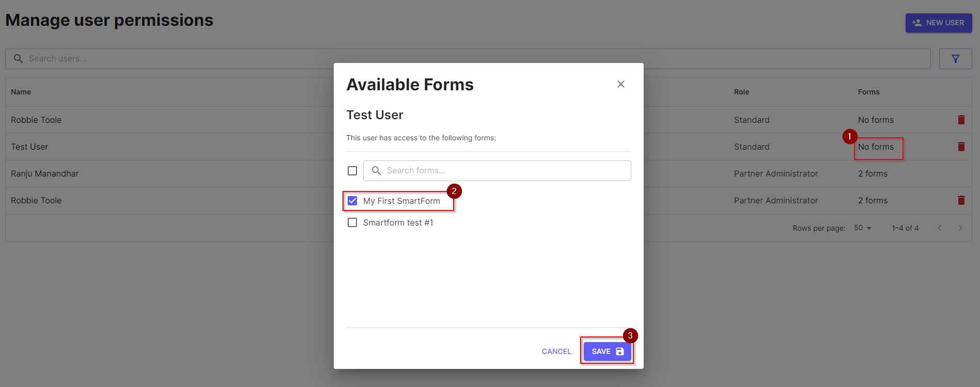Sort by the Name column header
Viewport: 980px width, 387px height.
pyautogui.click(x=21, y=92)
